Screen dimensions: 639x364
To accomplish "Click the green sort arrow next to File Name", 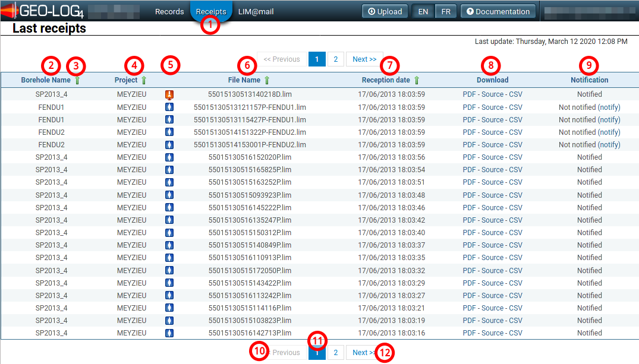I will point(267,80).
